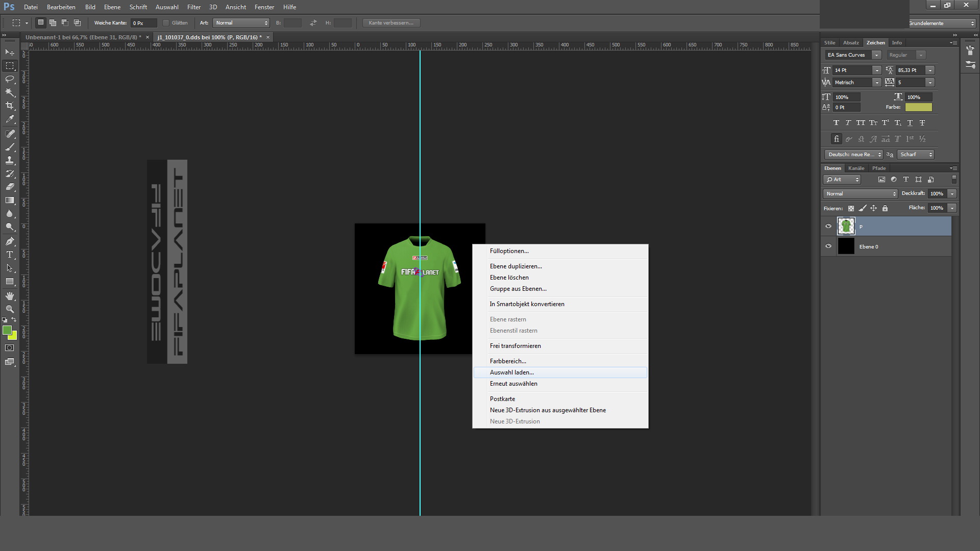This screenshot has width=980, height=551.
Task: Click Weiche Kante input field
Action: 143,23
